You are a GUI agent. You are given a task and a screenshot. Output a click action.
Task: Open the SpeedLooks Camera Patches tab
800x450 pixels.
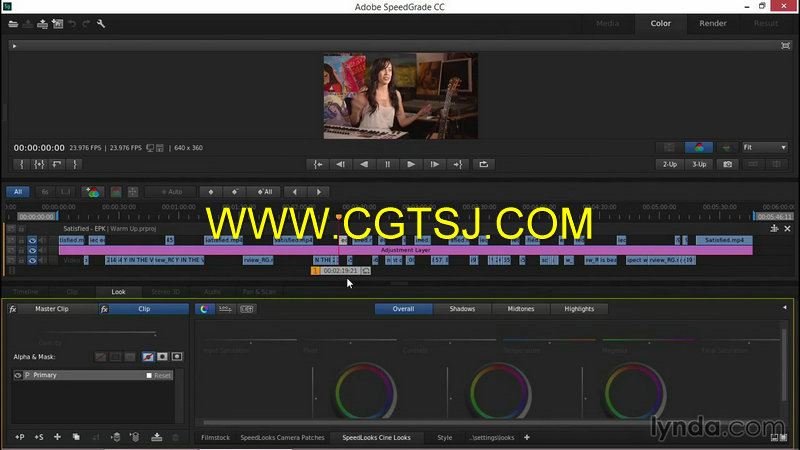[x=282, y=438]
